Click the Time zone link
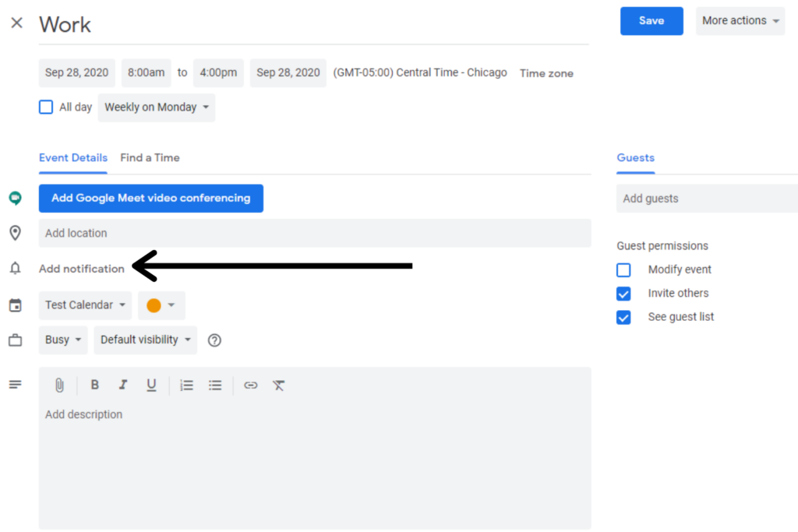The width and height of the screenshot is (798, 532). 546,73
